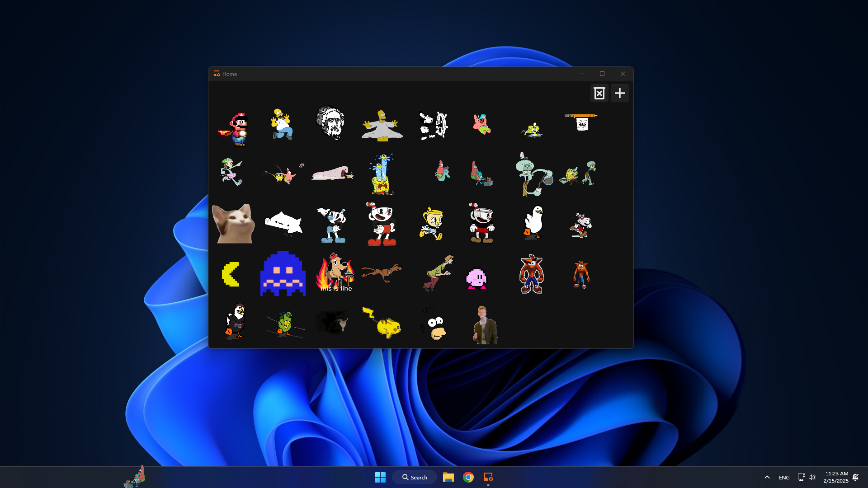Launch Google Chrome from taskbar
Screen dimensions: 868x488
pyautogui.click(x=468, y=477)
